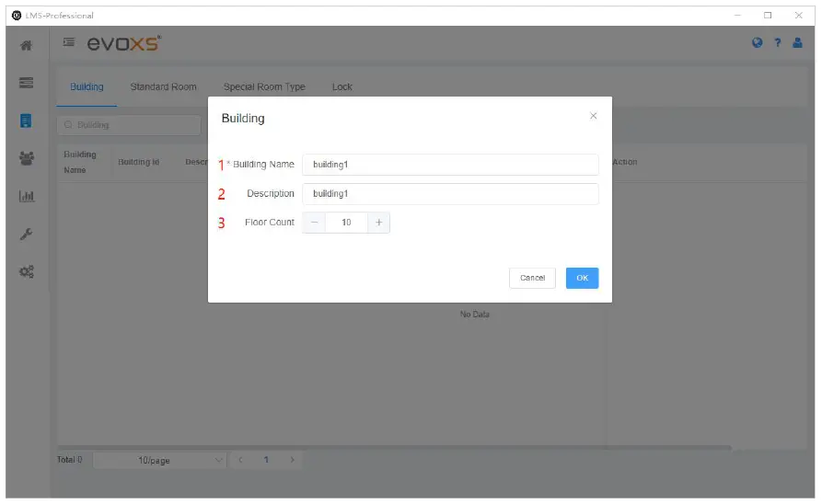Click the globe language icon
This screenshot has width=822, height=504.
[x=757, y=43]
